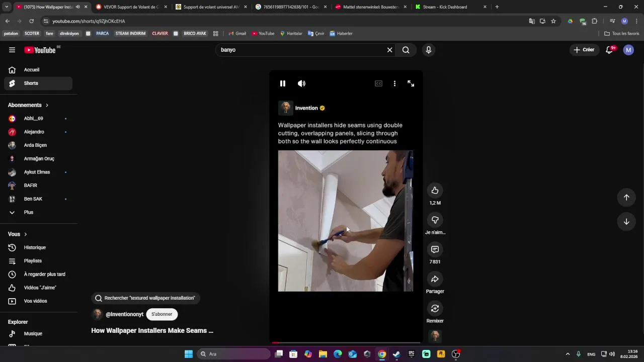644x362 pixels.
Task: Mute the Short's volume
Action: pos(301,83)
